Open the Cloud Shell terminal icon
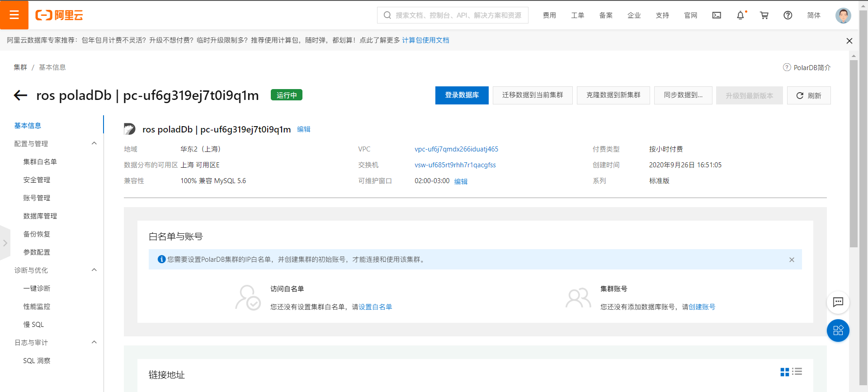 coord(717,15)
